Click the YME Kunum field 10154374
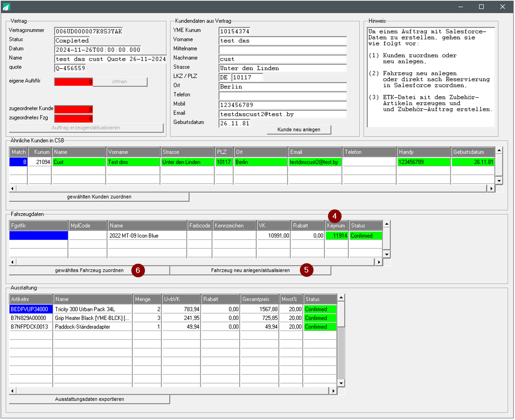515x420 pixels. point(234,31)
